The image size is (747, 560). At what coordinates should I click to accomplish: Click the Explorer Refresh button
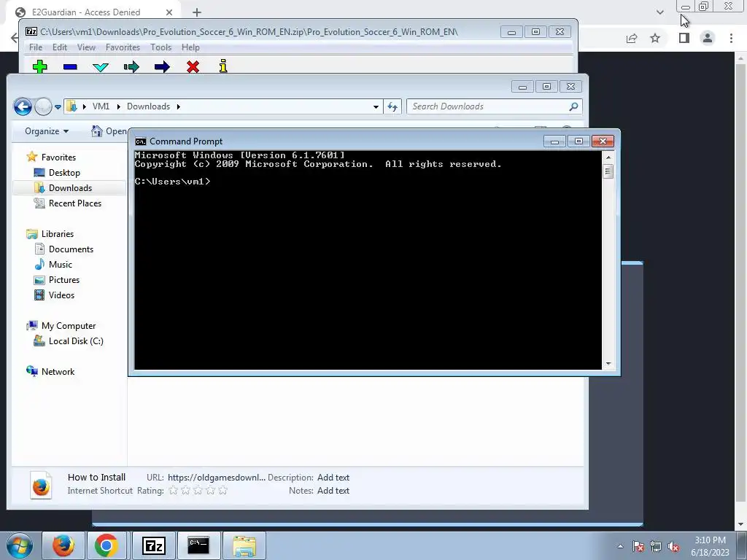(392, 106)
